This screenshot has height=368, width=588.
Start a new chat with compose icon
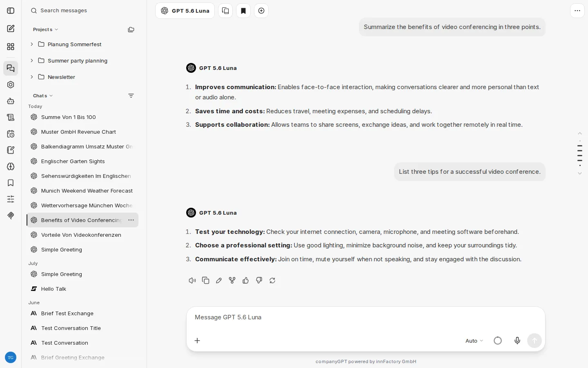[11, 29]
